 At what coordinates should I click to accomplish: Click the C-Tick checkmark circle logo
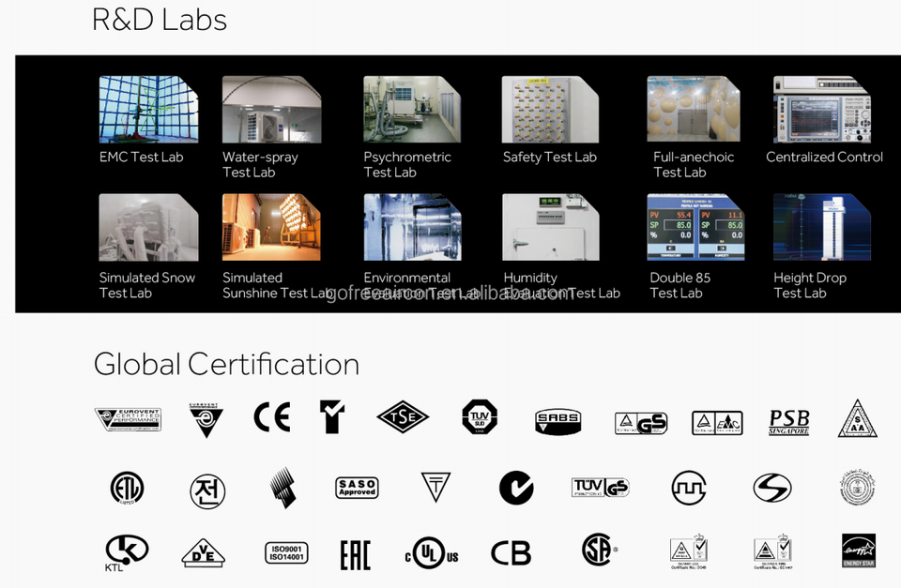click(x=516, y=488)
